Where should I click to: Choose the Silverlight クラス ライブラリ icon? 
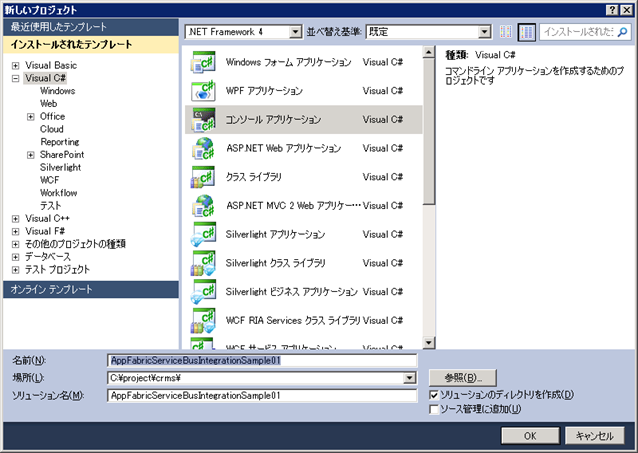(203, 263)
